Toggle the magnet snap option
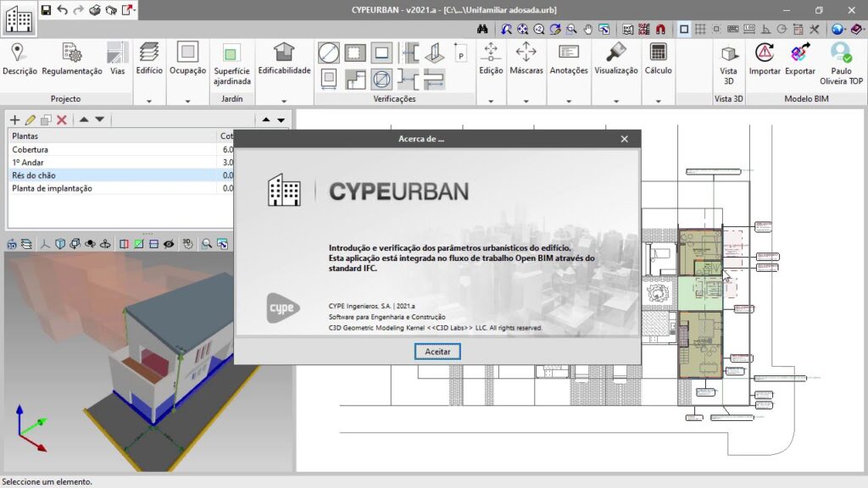Image resolution: width=868 pixels, height=488 pixels. 661,29
